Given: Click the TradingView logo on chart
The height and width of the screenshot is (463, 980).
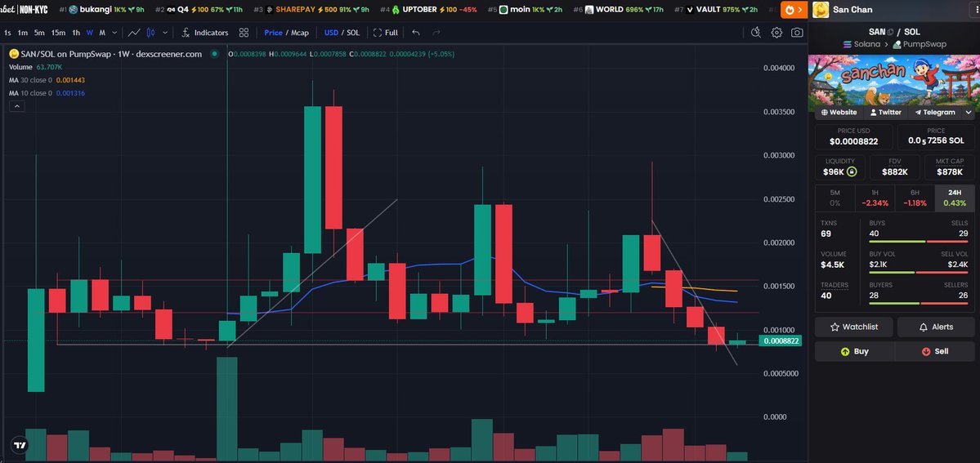Looking at the screenshot, I should coord(19,446).
